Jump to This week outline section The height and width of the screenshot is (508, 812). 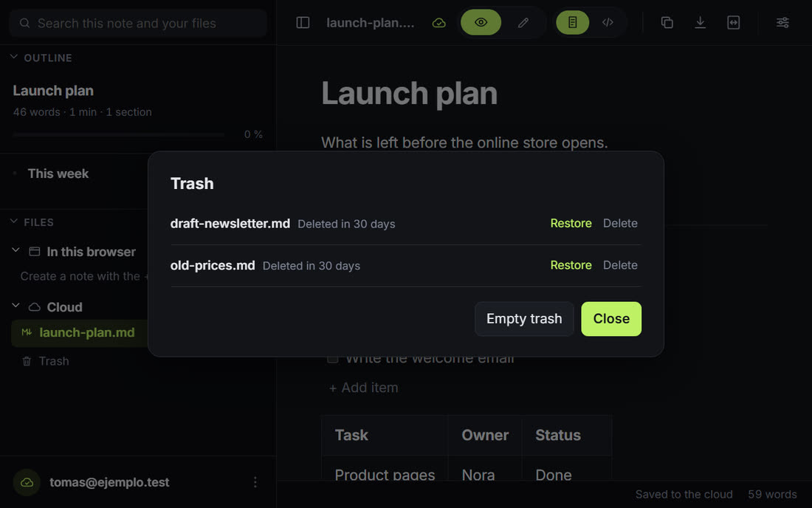coord(58,174)
